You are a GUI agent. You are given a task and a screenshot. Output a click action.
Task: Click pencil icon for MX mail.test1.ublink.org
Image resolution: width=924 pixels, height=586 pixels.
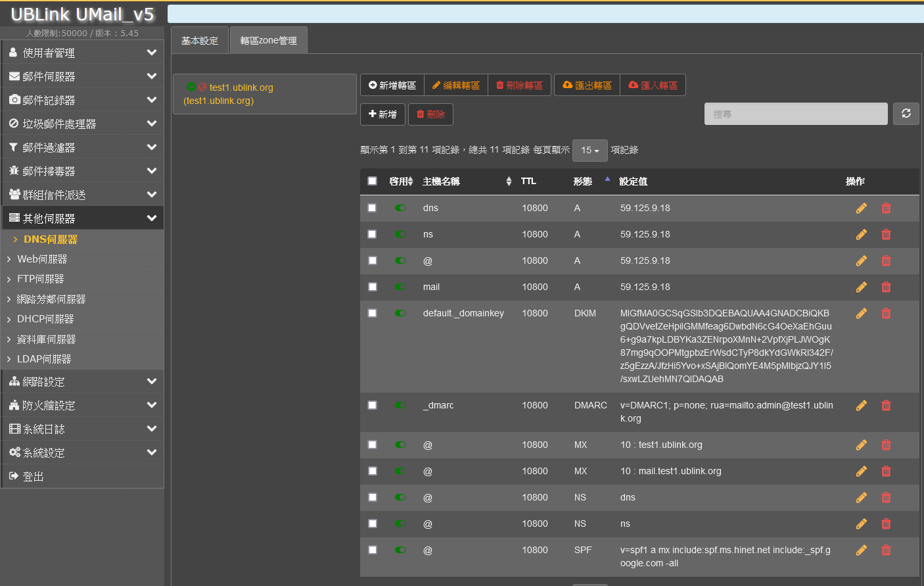pyautogui.click(x=861, y=472)
